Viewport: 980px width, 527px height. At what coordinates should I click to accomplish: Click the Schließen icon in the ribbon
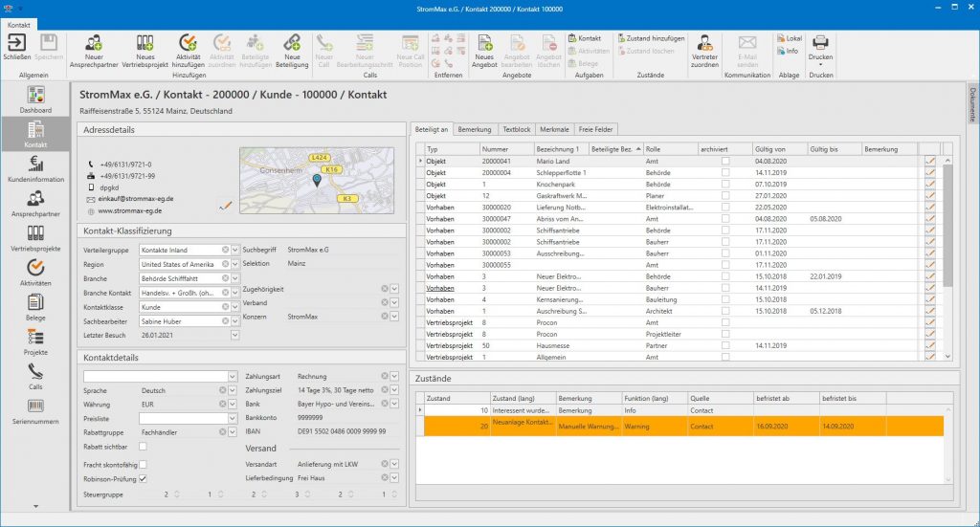tap(17, 43)
